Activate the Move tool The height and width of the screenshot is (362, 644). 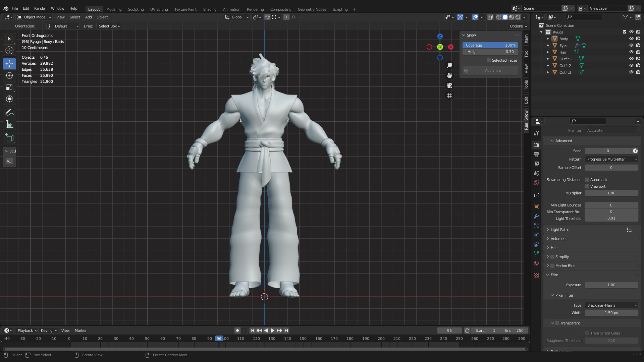click(9, 63)
